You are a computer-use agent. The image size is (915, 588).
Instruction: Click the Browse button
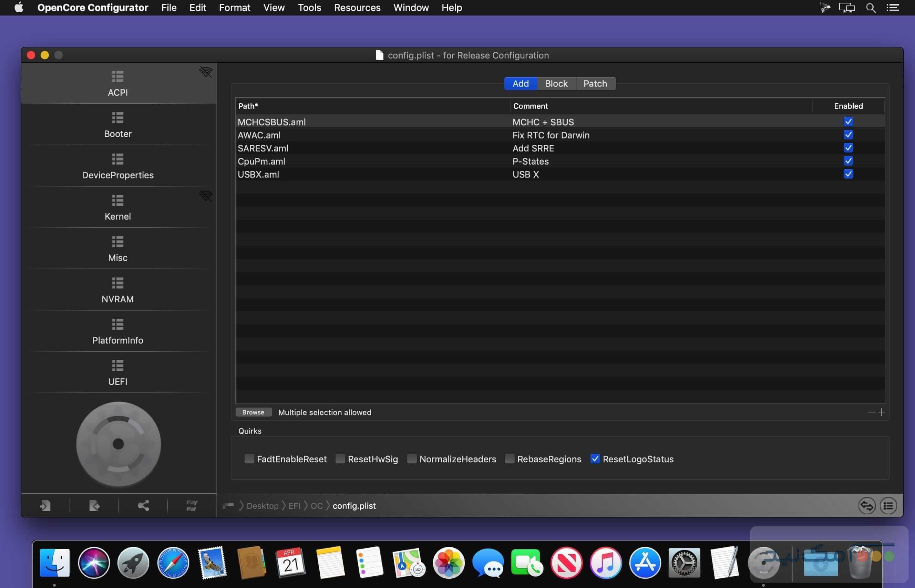(x=253, y=412)
